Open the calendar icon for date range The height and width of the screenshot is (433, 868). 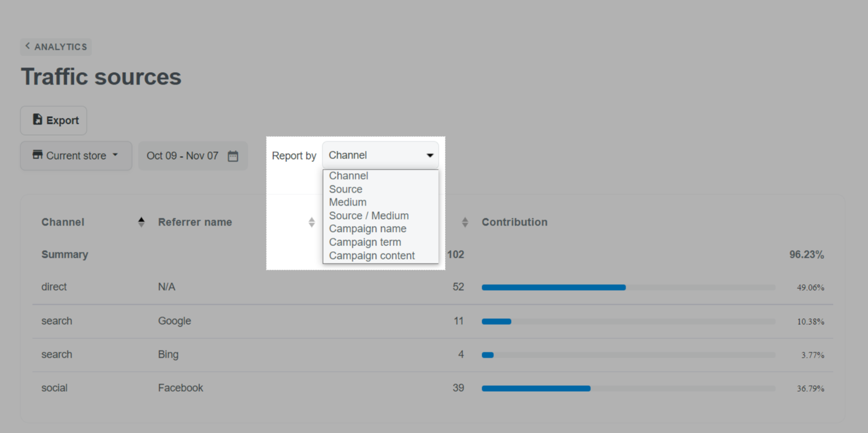[x=233, y=156]
